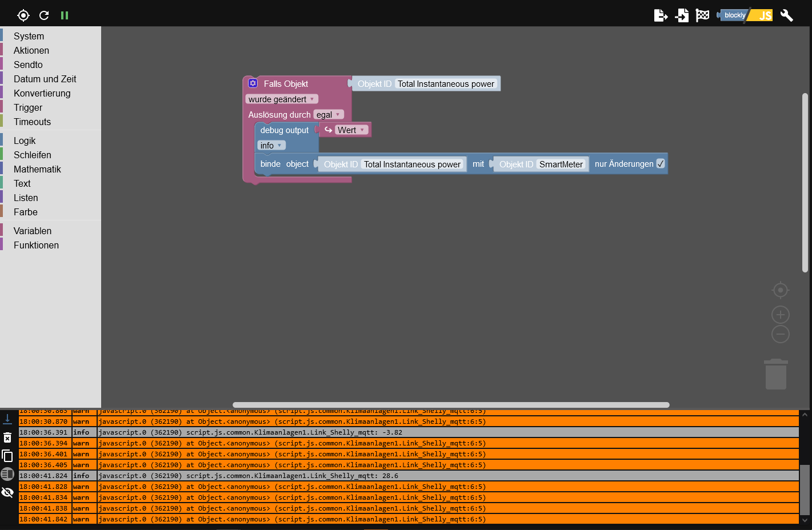Select the info log line with 28.6
Screen dimensions: 812x530
pos(409,476)
